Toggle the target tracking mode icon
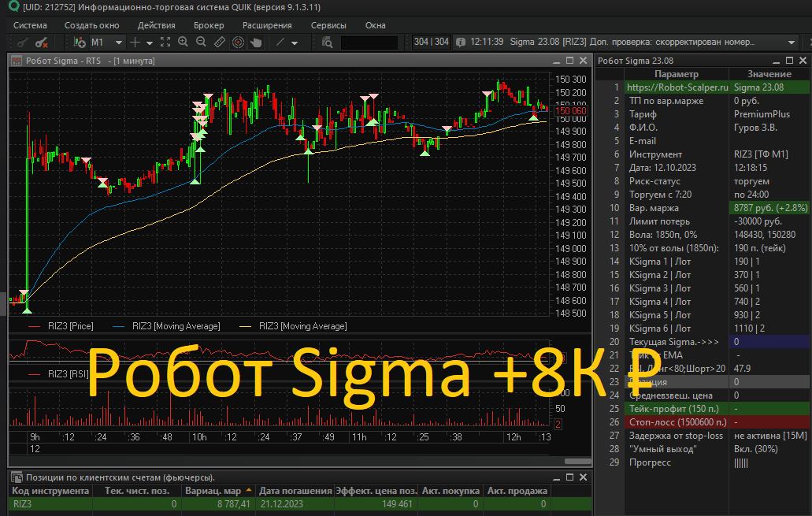 click(238, 43)
